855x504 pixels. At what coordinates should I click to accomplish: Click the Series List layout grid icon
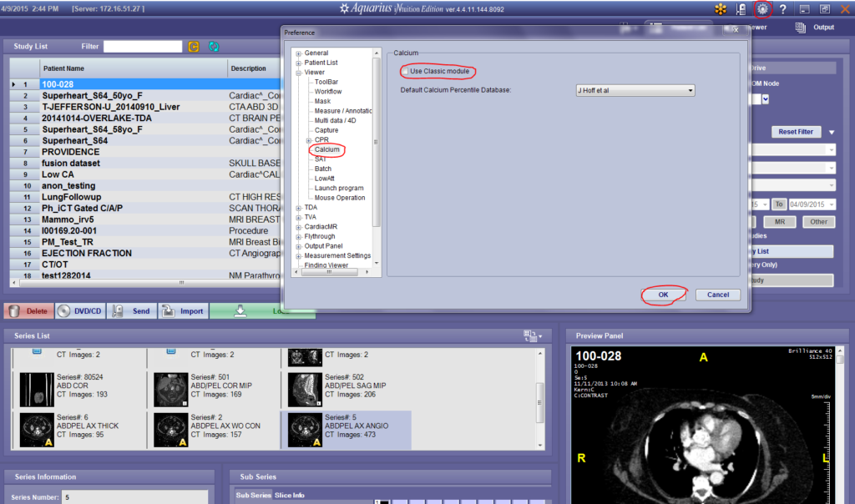[x=530, y=336]
